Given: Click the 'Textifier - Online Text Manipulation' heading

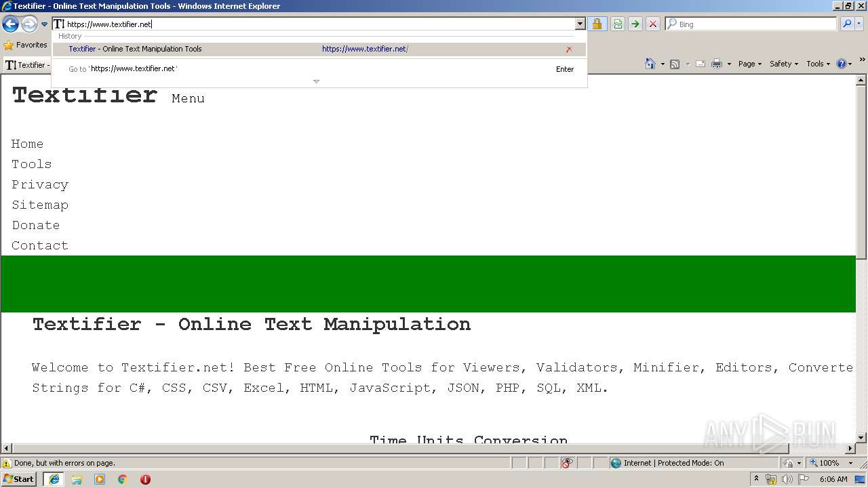Looking at the screenshot, I should (252, 324).
